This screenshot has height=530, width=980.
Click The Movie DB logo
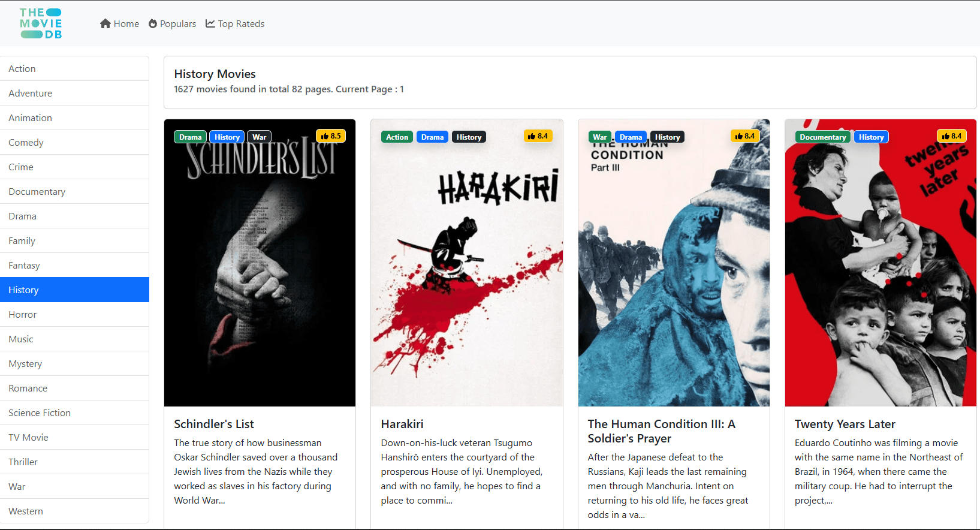pyautogui.click(x=41, y=23)
